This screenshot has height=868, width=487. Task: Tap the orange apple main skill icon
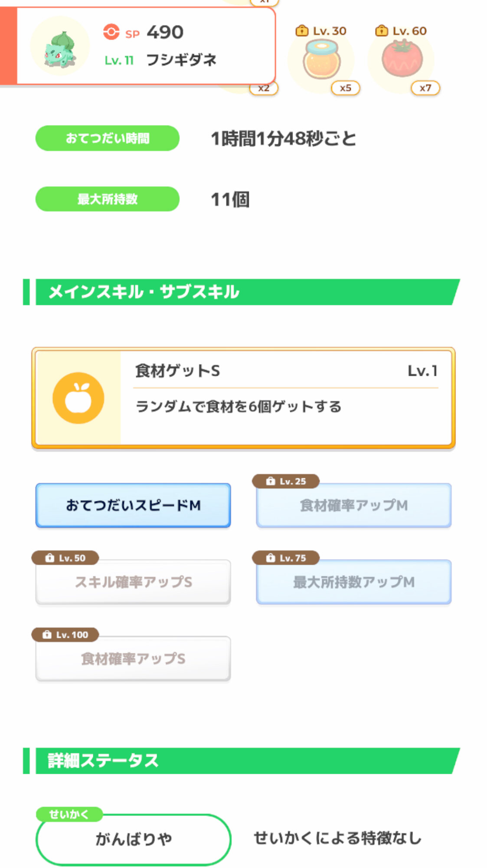tap(78, 398)
